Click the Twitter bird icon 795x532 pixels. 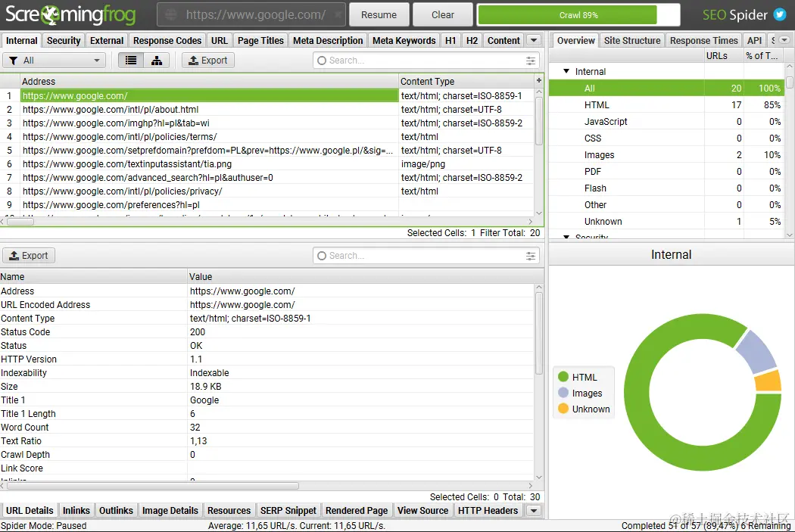click(x=780, y=14)
